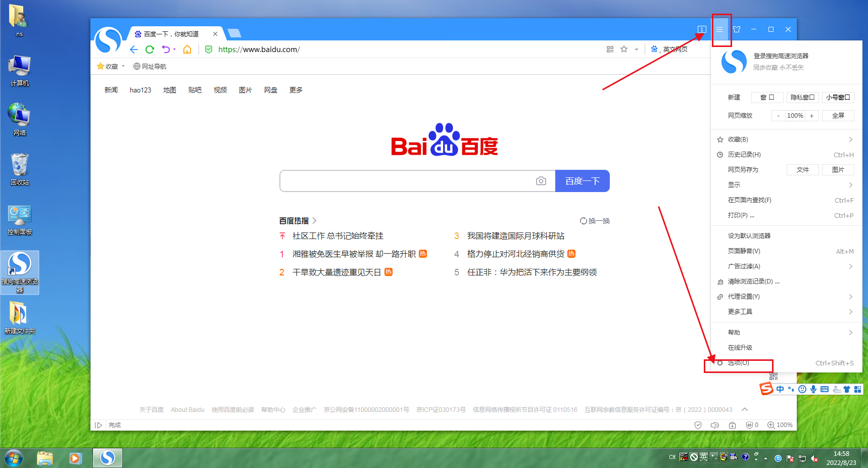This screenshot has height=468, width=868.
Task: Click the 百度一下 search button
Action: pyautogui.click(x=583, y=181)
